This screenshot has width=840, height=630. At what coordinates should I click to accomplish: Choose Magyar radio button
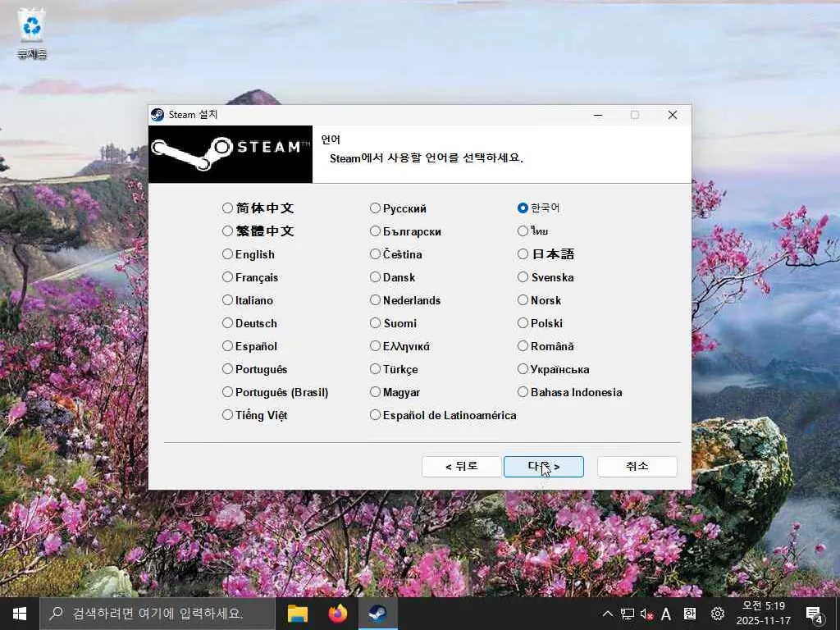point(395,393)
